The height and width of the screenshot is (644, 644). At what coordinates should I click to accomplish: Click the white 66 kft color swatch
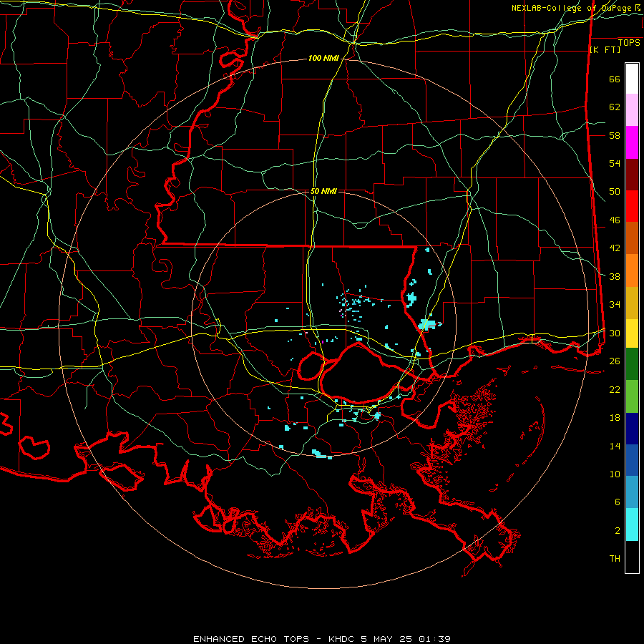(632, 79)
